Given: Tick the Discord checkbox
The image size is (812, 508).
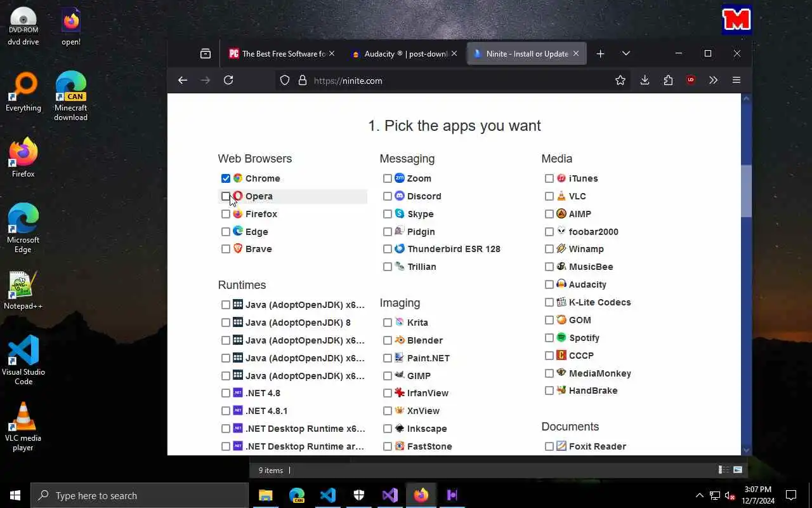Looking at the screenshot, I should (x=388, y=196).
